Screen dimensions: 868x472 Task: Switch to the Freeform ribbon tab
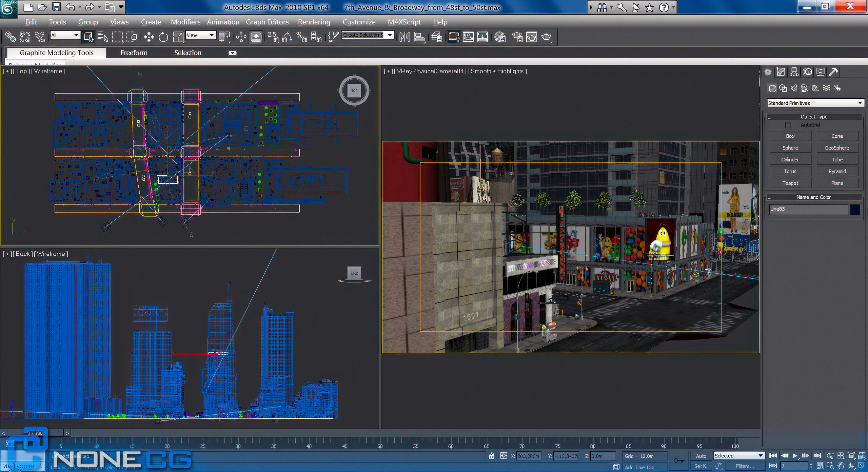pyautogui.click(x=134, y=53)
